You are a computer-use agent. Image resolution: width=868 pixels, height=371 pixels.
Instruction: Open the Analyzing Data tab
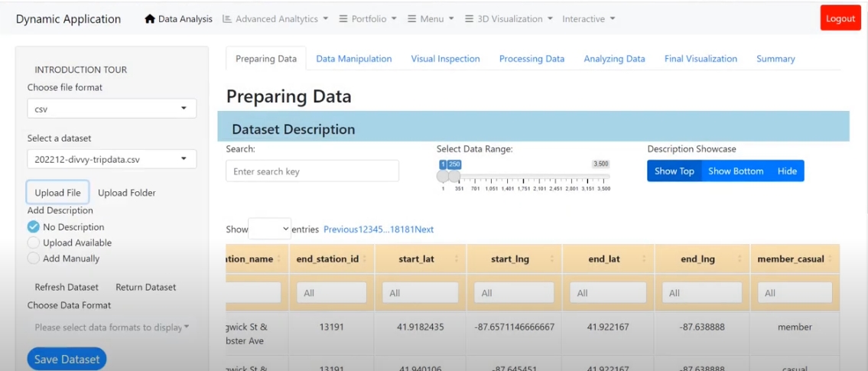(614, 59)
